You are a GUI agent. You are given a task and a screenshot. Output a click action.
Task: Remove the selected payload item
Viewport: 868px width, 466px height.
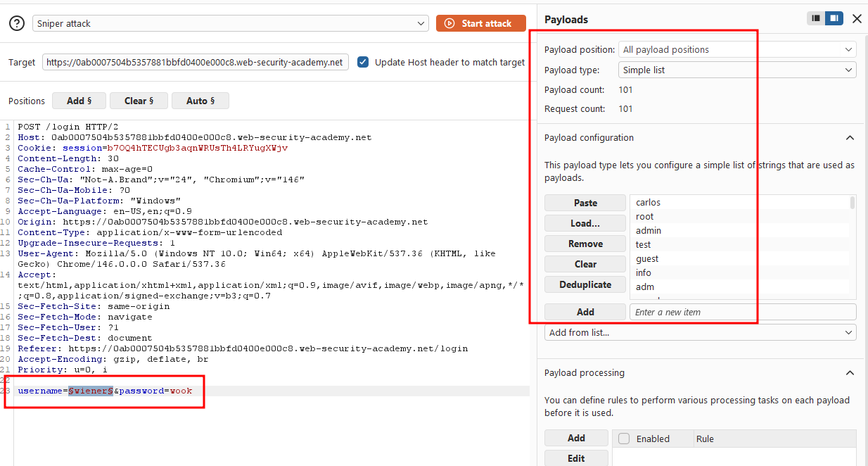585,244
